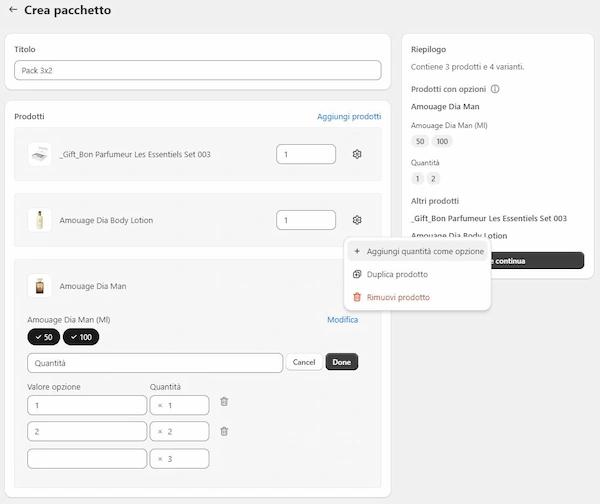Focus the Valore opzione field containing 2

[x=87, y=432]
